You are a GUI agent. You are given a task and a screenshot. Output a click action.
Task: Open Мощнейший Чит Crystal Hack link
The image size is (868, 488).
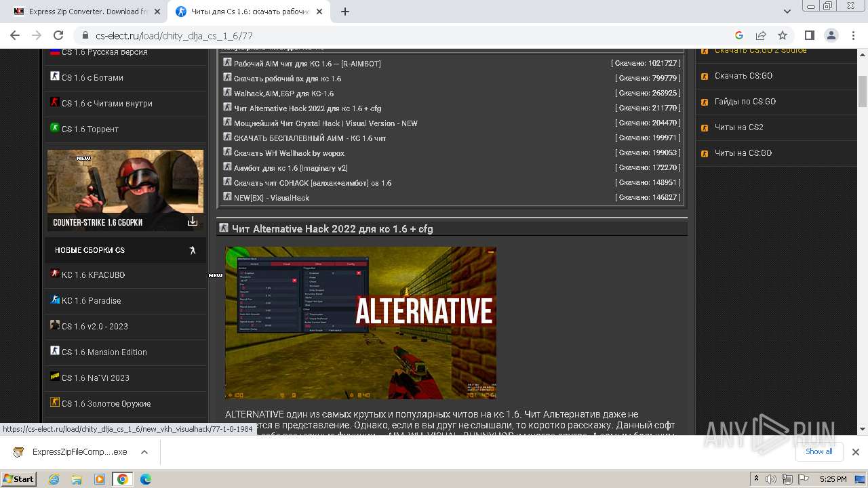325,123
